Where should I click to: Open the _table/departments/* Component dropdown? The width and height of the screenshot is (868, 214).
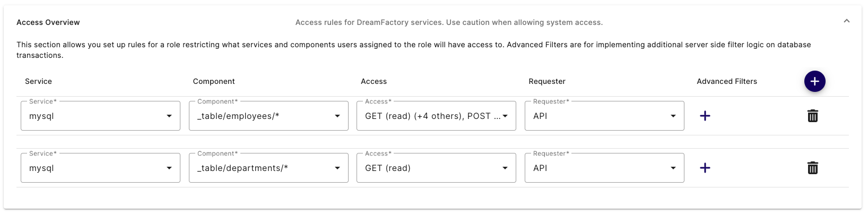268,168
